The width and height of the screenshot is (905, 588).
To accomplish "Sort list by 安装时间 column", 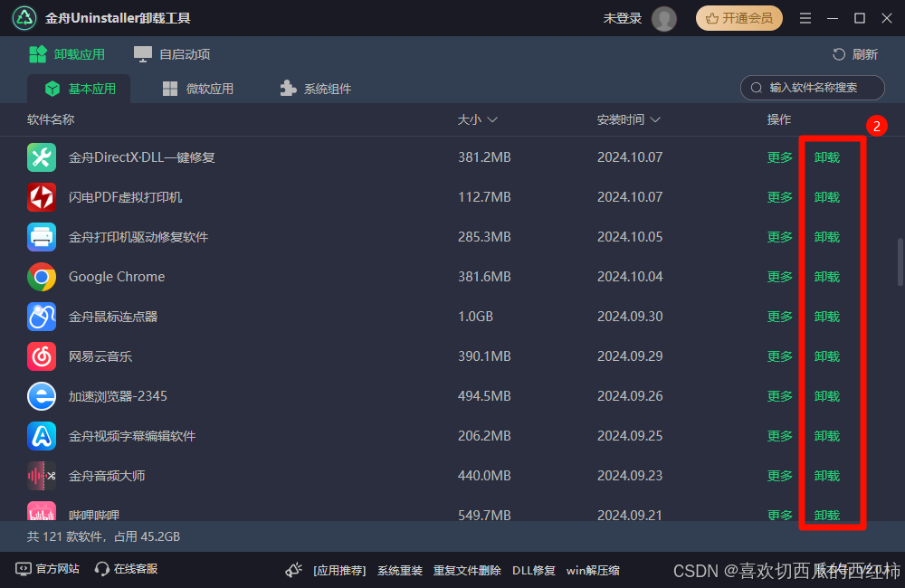I will pyautogui.click(x=629, y=120).
